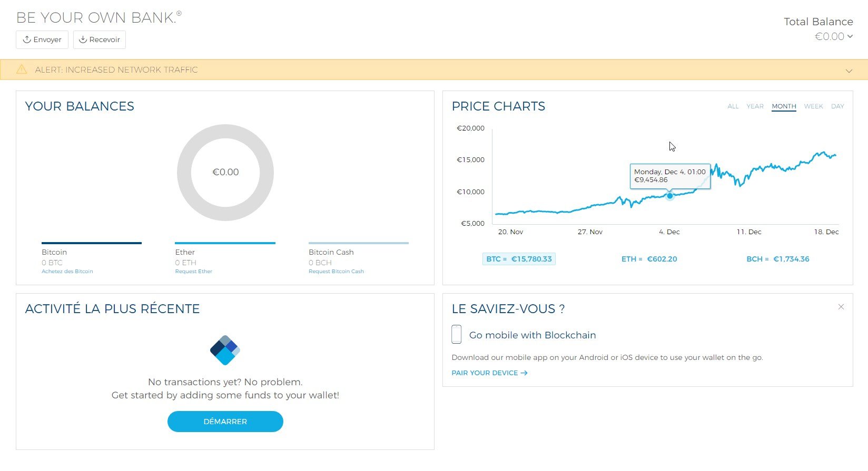
Task: Click the mobile phone icon
Action: (457, 334)
